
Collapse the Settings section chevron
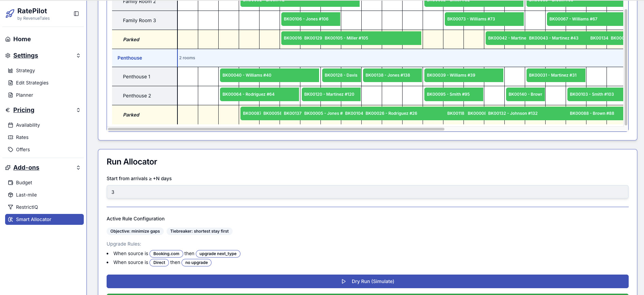[78, 56]
